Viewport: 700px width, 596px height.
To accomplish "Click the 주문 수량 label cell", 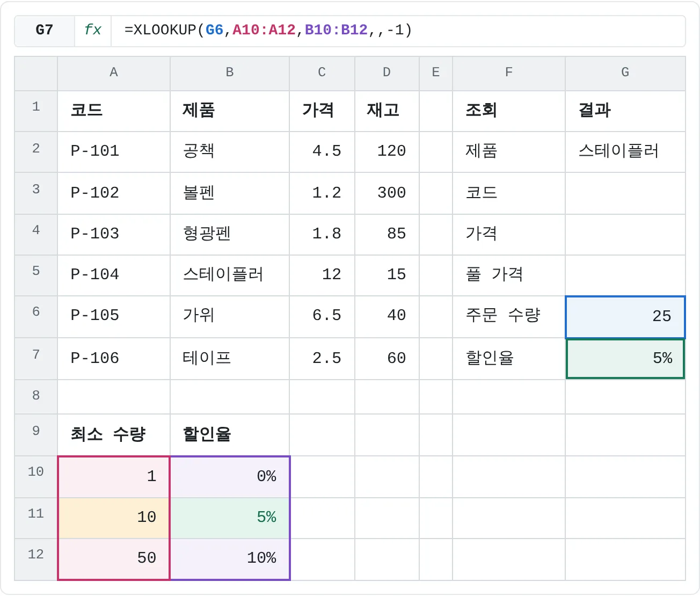I will click(509, 317).
